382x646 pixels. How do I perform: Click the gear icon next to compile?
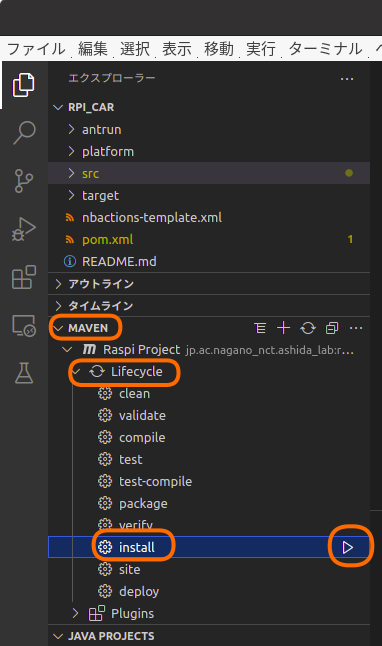coord(105,437)
